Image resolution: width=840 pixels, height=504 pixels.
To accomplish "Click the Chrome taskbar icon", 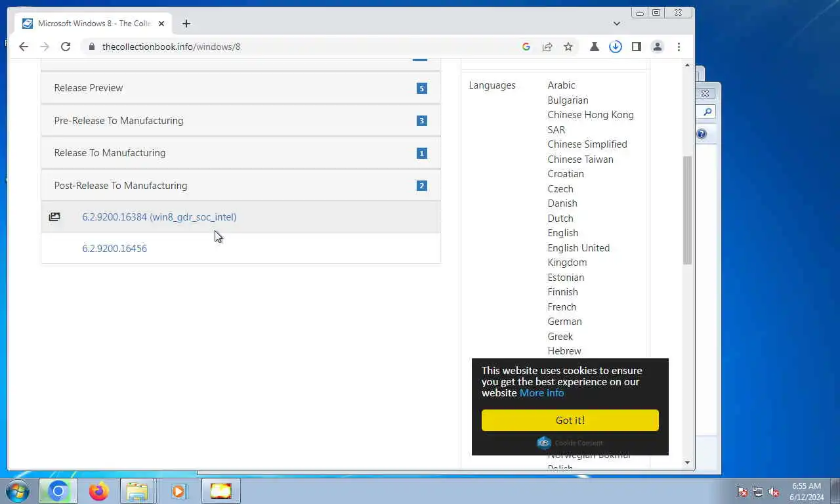I will pos(58,491).
